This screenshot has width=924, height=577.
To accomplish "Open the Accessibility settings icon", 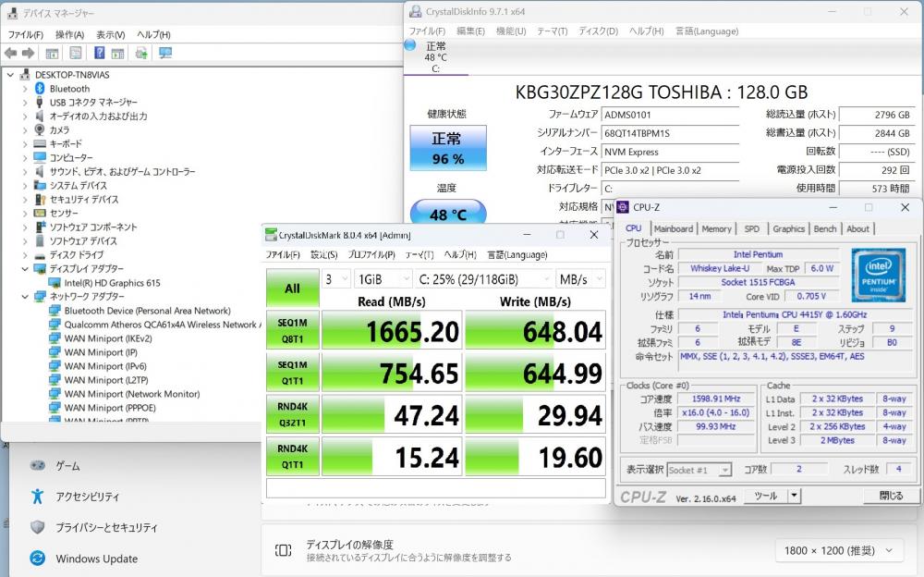I will [37, 497].
